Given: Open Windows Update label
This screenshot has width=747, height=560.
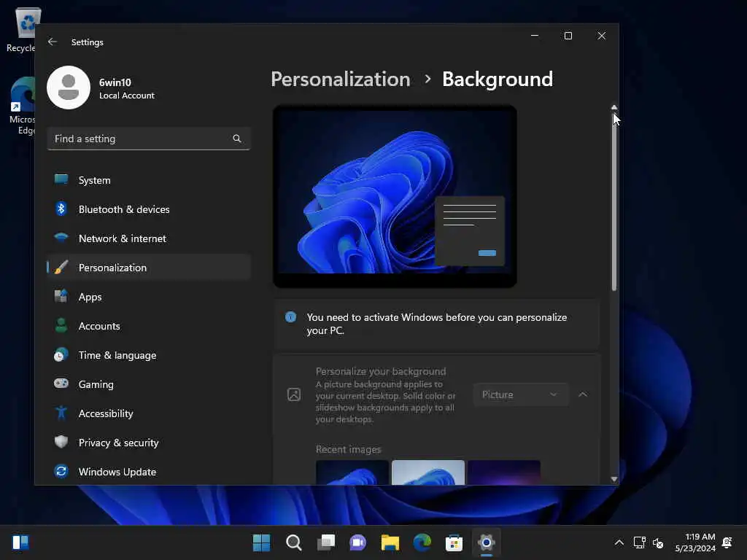Looking at the screenshot, I should 117,472.
